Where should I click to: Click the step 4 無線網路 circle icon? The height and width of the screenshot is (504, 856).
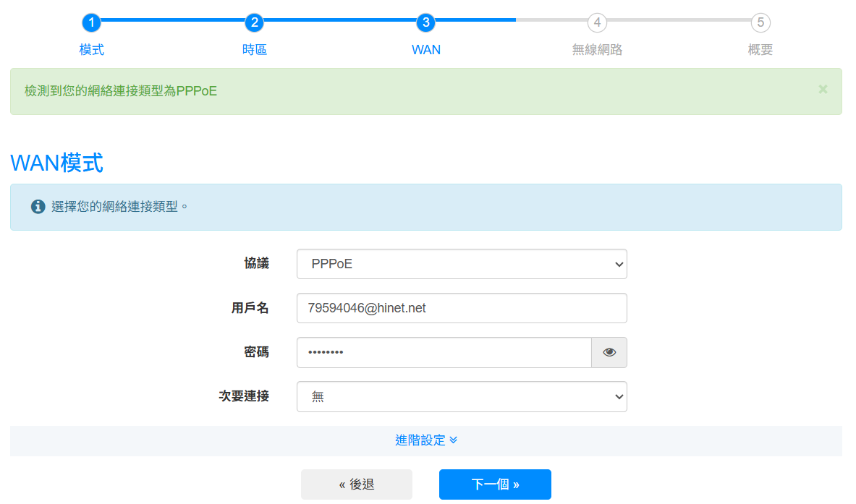[596, 22]
